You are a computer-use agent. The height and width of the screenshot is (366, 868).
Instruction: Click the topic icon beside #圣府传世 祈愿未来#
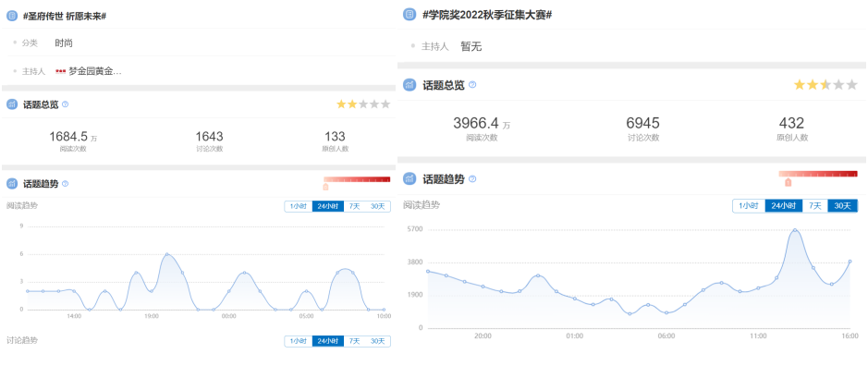12,17
